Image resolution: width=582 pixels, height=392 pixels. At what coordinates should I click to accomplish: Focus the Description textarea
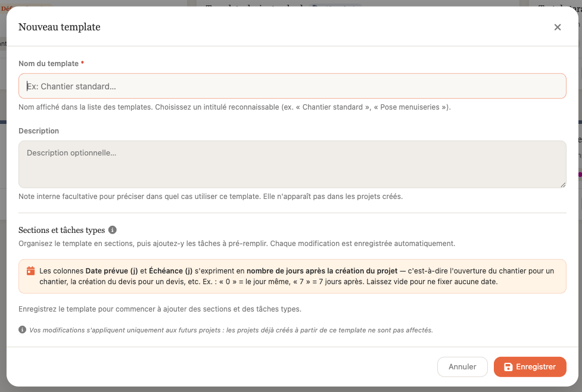click(x=292, y=164)
